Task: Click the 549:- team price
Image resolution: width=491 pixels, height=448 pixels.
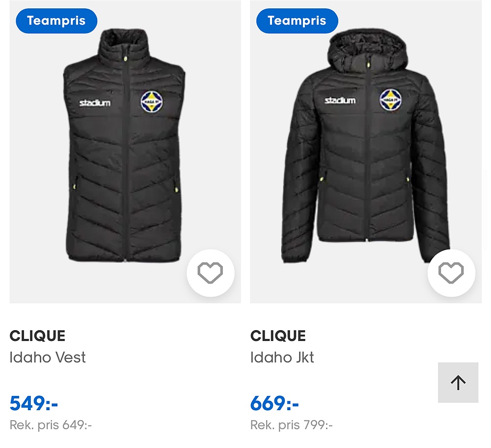Action: click(34, 403)
